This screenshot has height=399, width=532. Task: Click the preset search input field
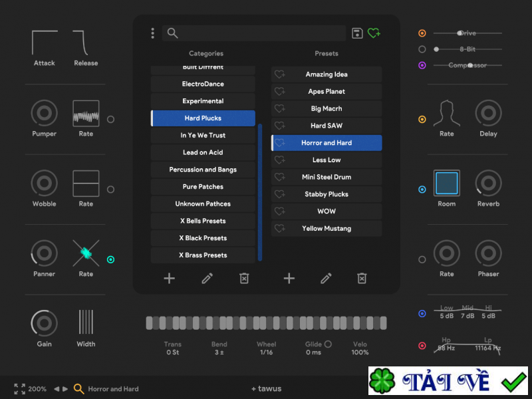point(254,33)
